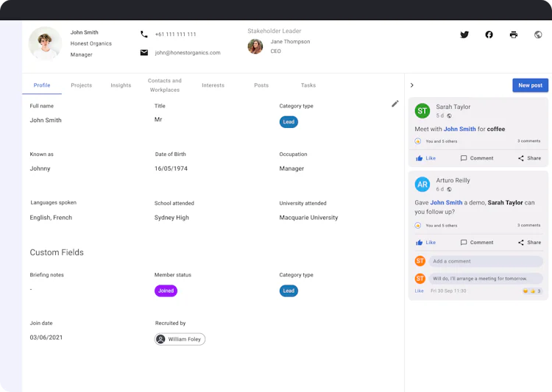This screenshot has height=392, width=552.
Task: Edit profile with the pencil icon
Action: click(x=395, y=104)
